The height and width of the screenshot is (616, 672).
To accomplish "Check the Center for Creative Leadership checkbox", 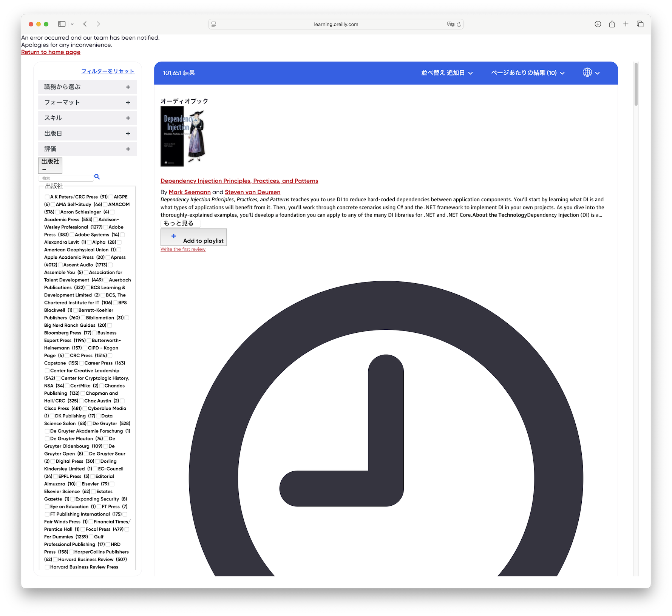I will 47,371.
